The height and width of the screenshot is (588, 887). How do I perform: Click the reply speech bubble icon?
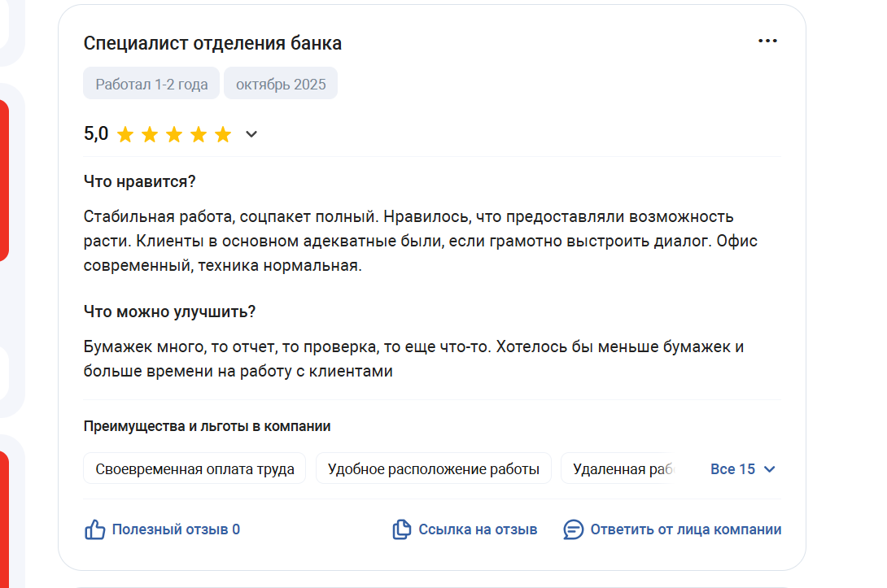pos(574,529)
